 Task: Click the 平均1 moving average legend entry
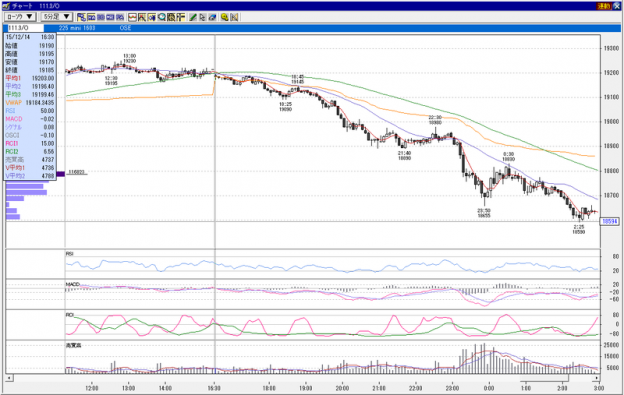[x=30, y=78]
